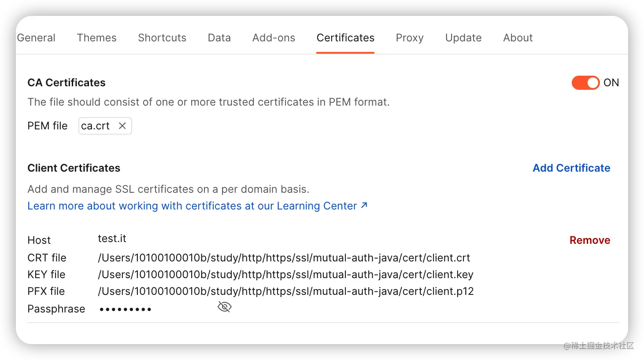Select the client.crt file path
Viewport: 644px width, 360px height.
click(x=284, y=257)
